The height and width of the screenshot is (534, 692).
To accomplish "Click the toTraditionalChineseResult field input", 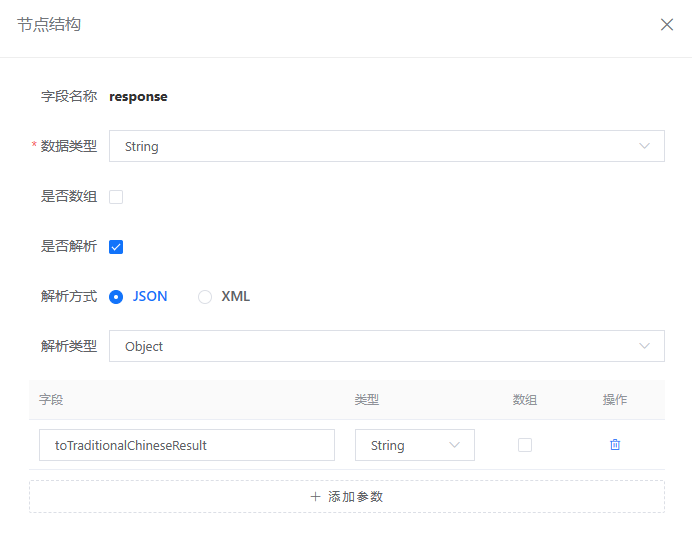I will pos(186,445).
